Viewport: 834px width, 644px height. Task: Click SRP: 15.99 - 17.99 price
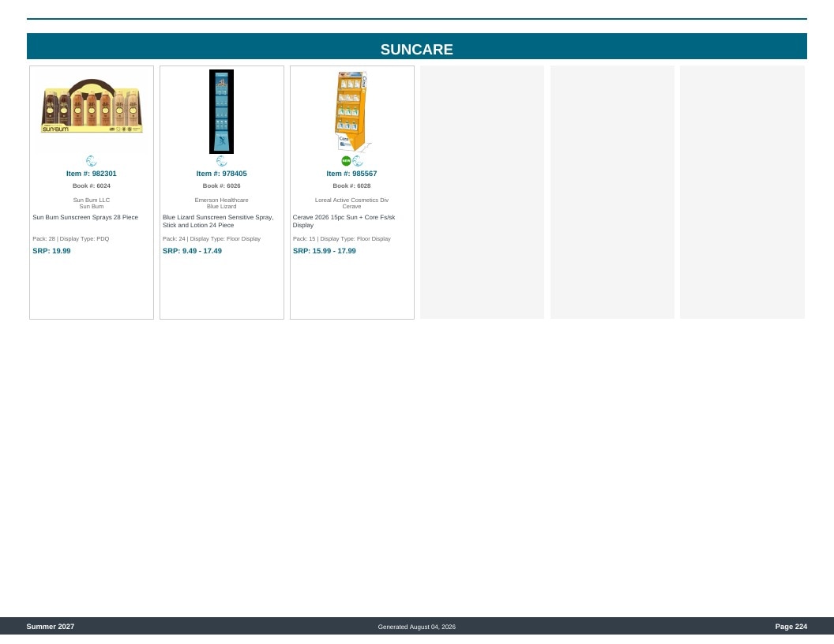point(325,251)
